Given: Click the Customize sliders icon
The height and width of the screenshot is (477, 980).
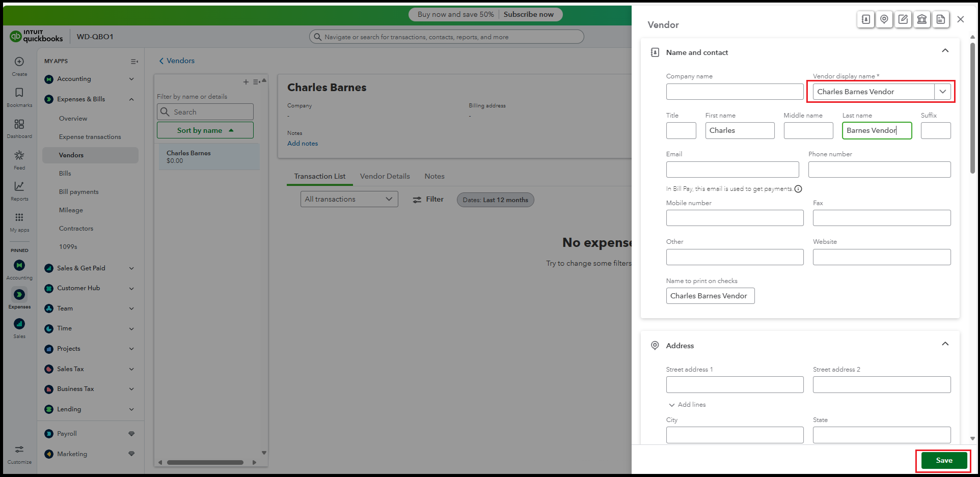Looking at the screenshot, I should tap(19, 450).
